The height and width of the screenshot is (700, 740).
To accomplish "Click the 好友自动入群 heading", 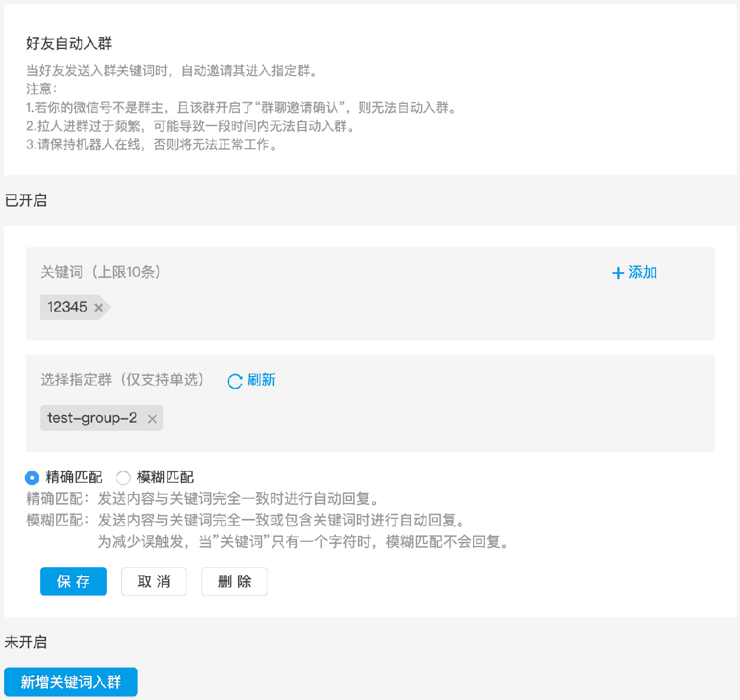I will [69, 43].
